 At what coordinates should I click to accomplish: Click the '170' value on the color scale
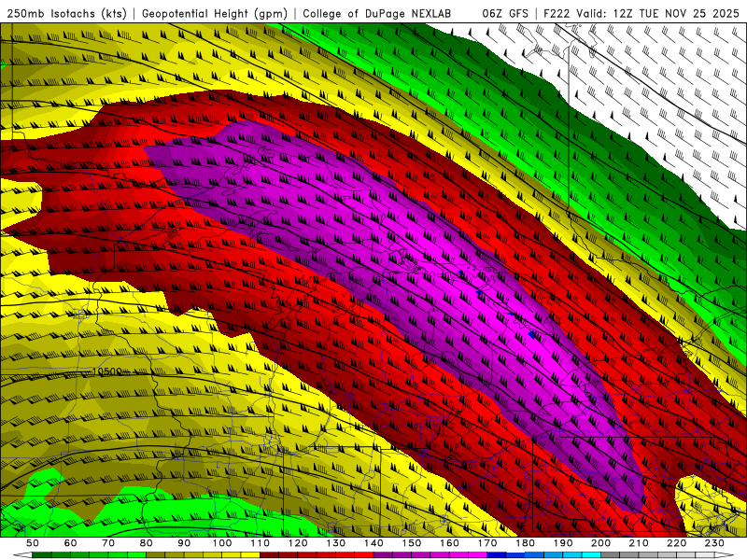pyautogui.click(x=486, y=543)
